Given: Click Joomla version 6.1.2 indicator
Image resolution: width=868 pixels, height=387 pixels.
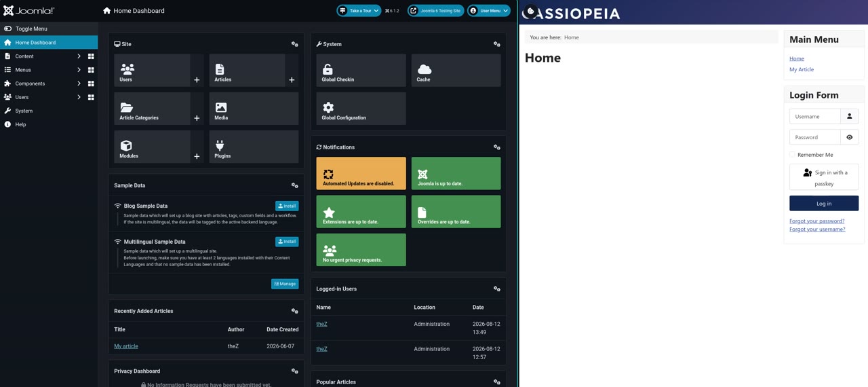Looking at the screenshot, I should [x=392, y=11].
